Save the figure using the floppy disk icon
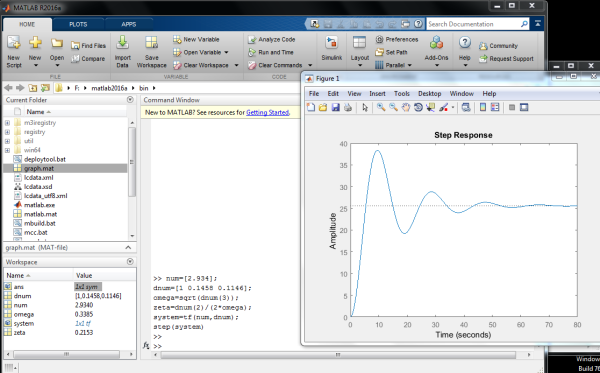This screenshot has height=373, width=600. coord(336,108)
